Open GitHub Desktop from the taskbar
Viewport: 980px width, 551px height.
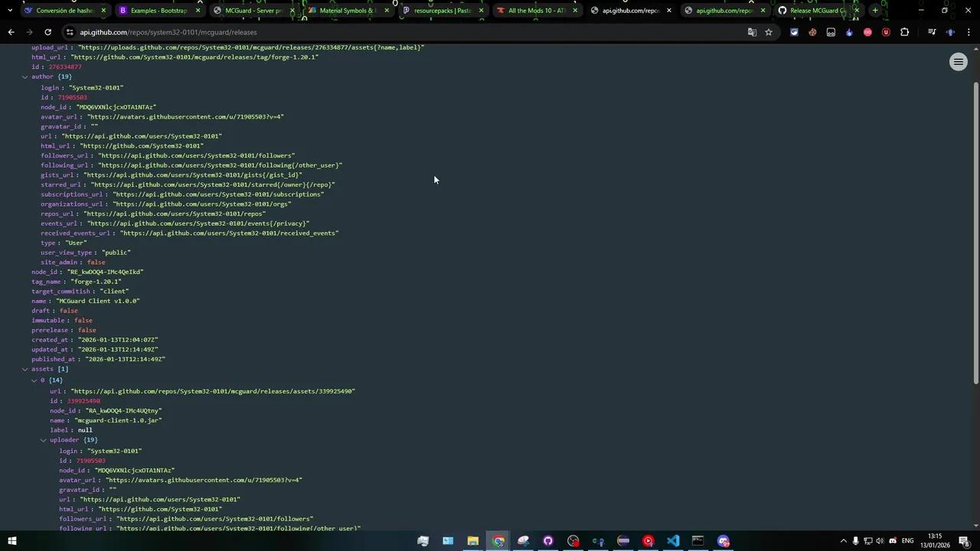[548, 541]
